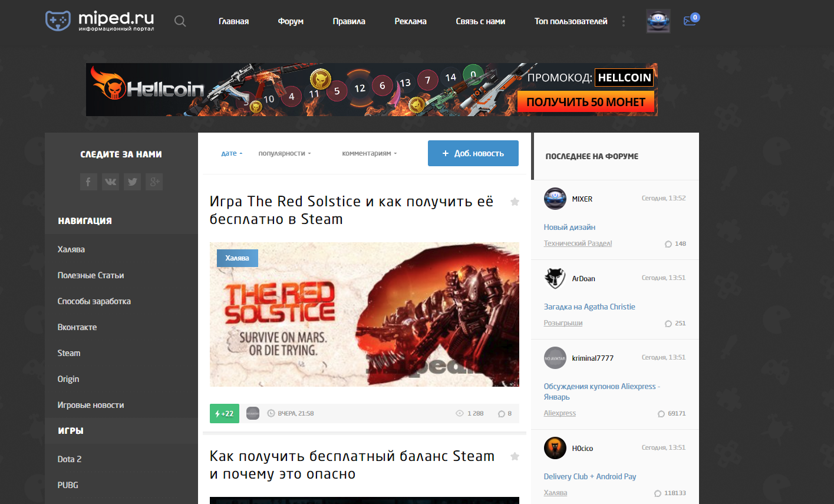Open the Форум menu item

[291, 21]
